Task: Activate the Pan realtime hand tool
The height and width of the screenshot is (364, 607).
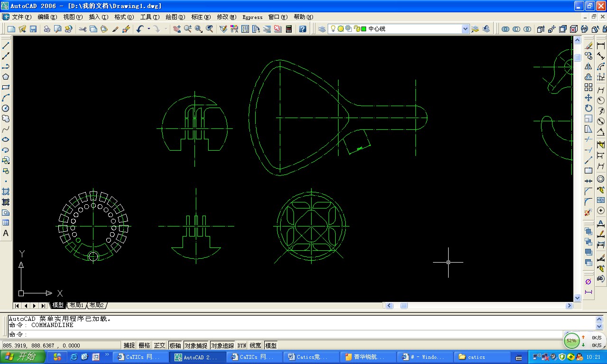Action: [x=177, y=29]
